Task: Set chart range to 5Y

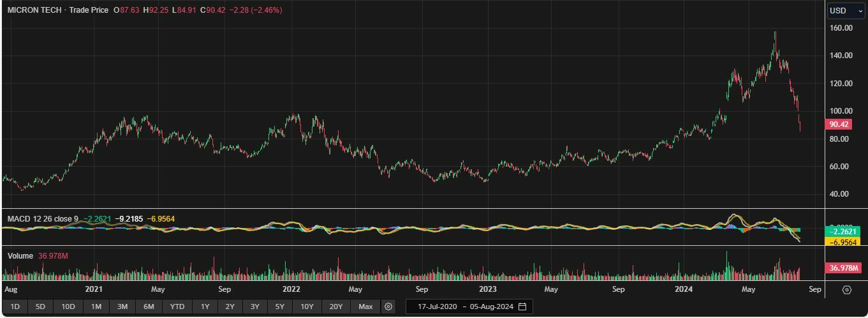Action: [x=279, y=307]
